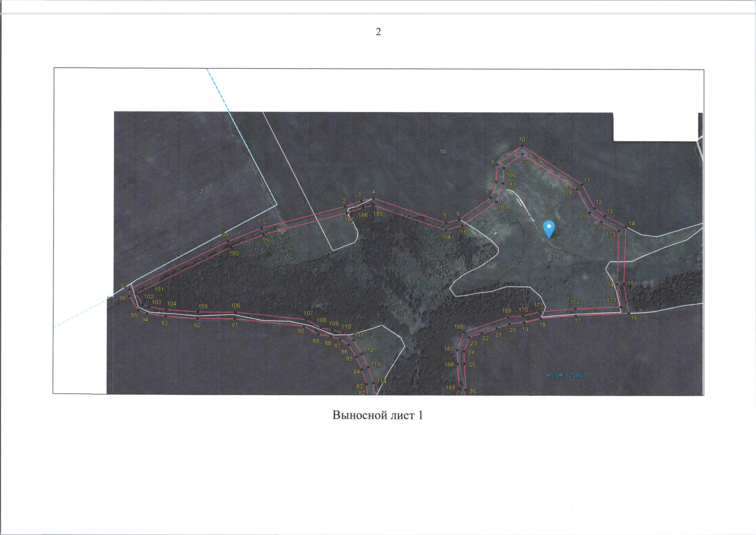Select corner point 16 label
This screenshot has height=535, width=756.
coord(634,318)
